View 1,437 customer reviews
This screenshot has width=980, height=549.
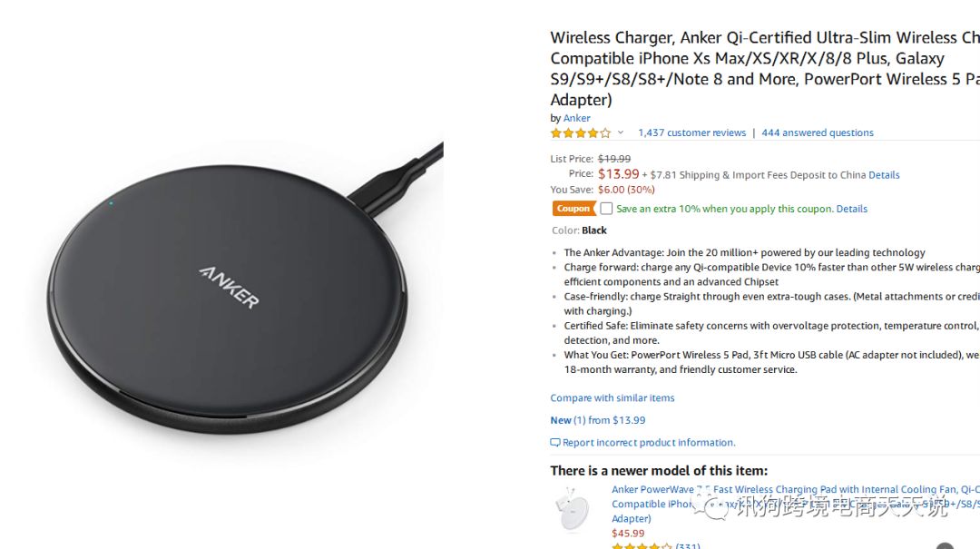click(691, 132)
